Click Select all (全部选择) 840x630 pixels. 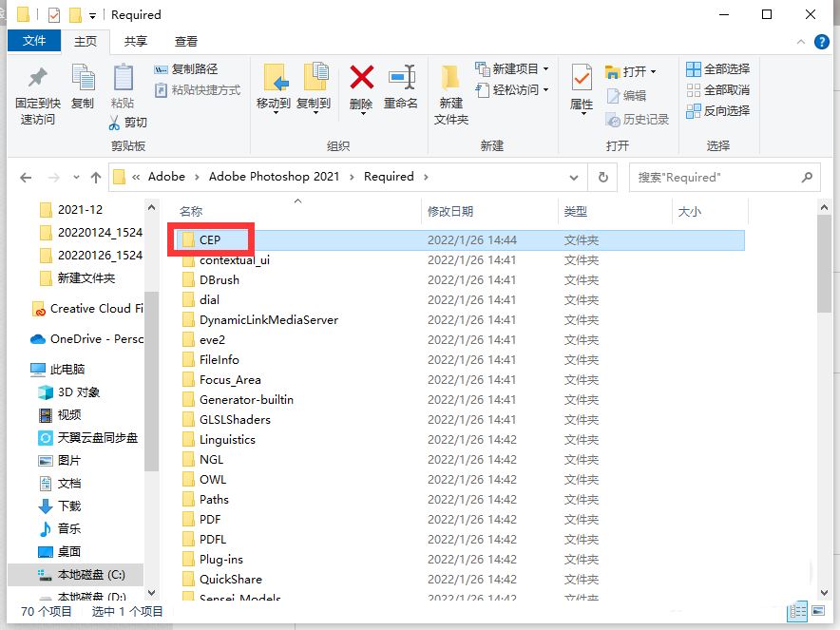pyautogui.click(x=717, y=69)
